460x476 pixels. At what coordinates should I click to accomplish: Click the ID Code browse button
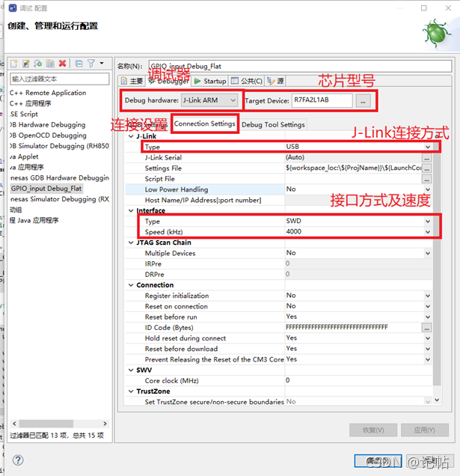click(x=426, y=328)
